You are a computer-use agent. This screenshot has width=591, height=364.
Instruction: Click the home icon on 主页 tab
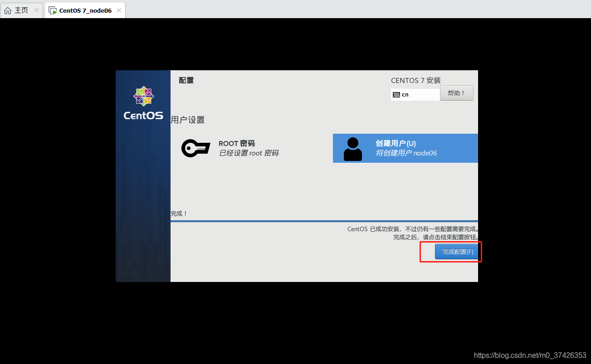(x=8, y=10)
